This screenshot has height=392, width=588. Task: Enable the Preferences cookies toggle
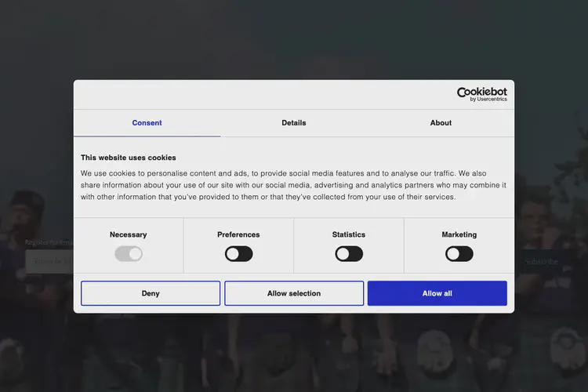238,254
